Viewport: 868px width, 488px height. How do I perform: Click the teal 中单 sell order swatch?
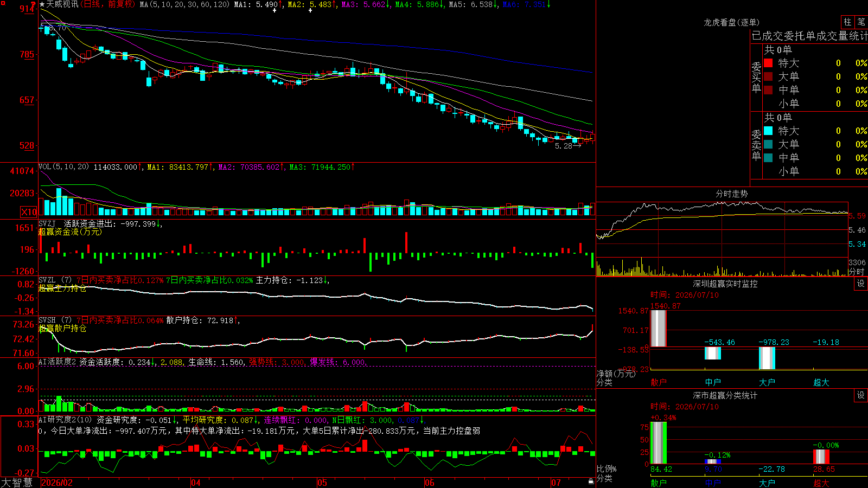(x=768, y=158)
